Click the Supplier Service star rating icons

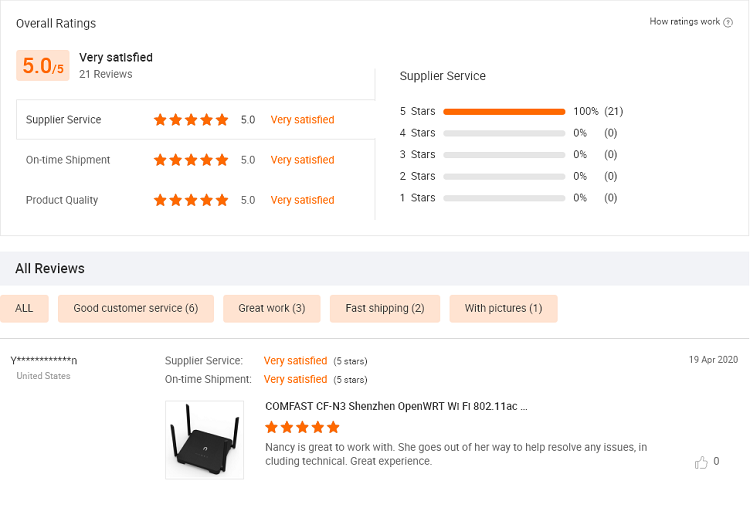click(191, 120)
